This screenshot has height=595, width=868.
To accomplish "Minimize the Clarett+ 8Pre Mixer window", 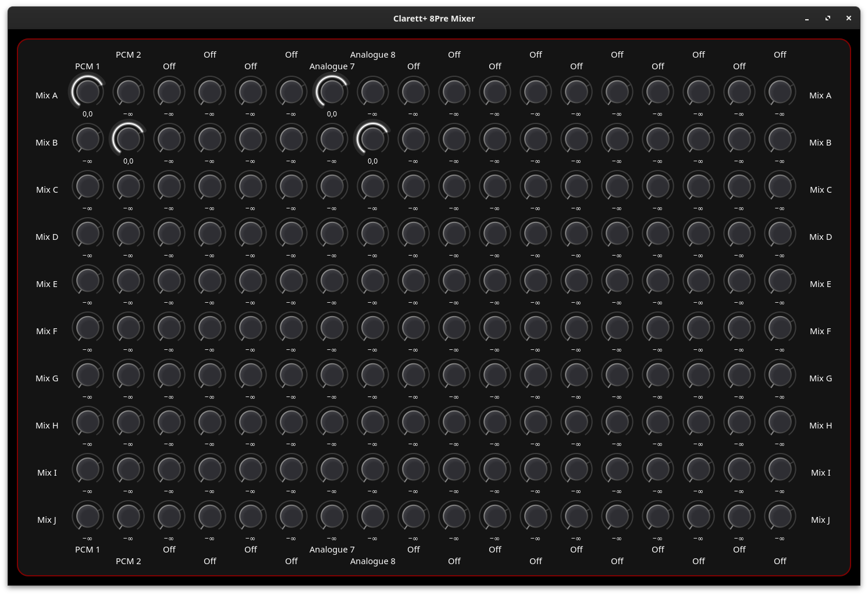I will click(807, 18).
